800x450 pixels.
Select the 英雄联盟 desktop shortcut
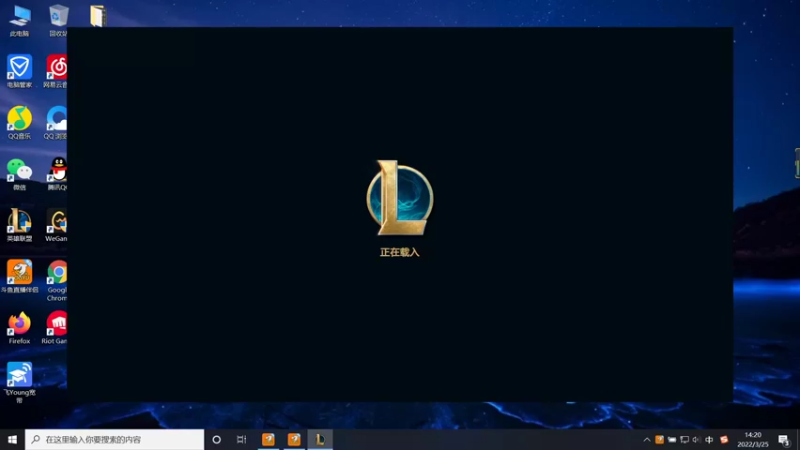19,225
